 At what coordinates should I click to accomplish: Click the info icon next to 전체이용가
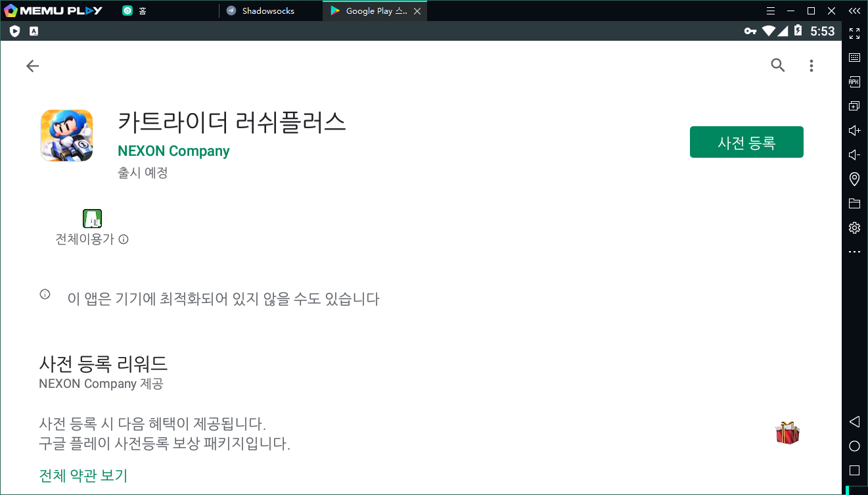pos(124,239)
